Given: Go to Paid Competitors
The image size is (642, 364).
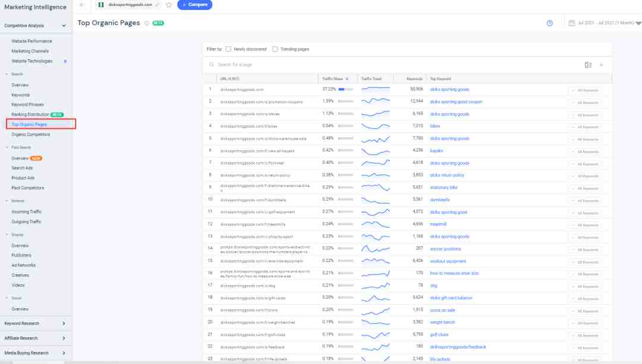Looking at the screenshot, I should [28, 188].
